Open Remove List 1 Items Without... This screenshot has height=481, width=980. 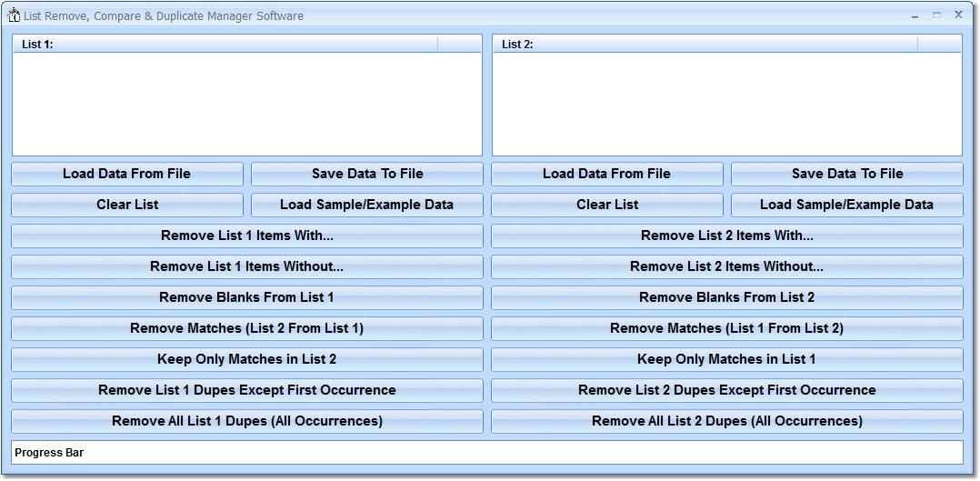coord(247,266)
